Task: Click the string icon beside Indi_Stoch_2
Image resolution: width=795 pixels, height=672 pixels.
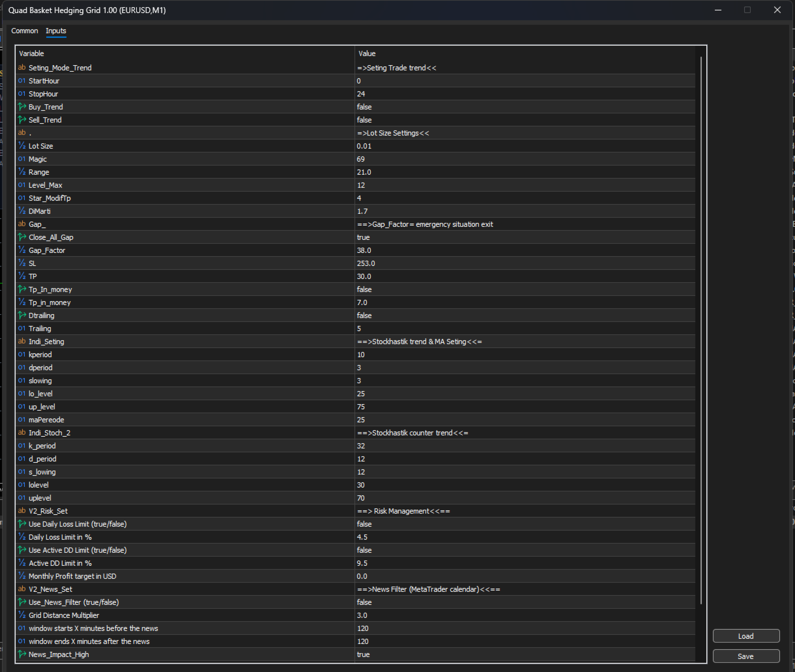Action: tap(22, 433)
